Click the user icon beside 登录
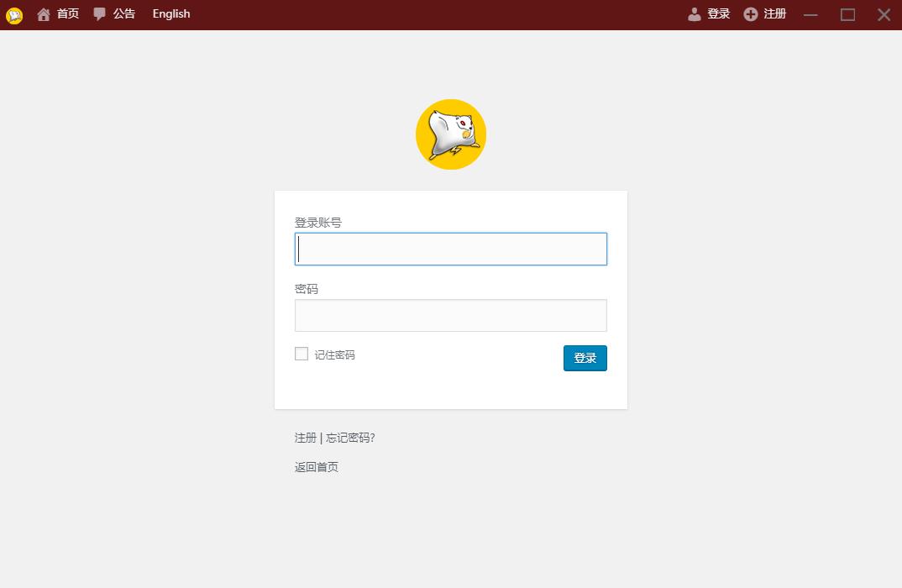 point(695,14)
